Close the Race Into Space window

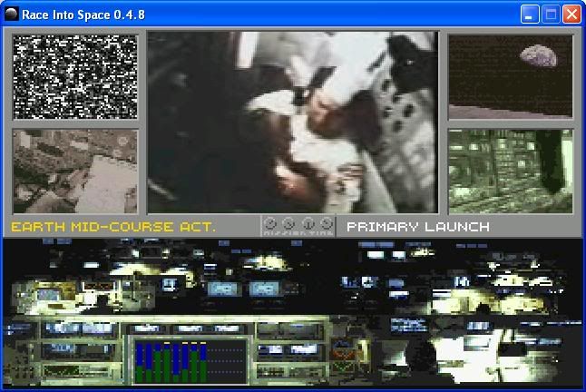(x=571, y=15)
